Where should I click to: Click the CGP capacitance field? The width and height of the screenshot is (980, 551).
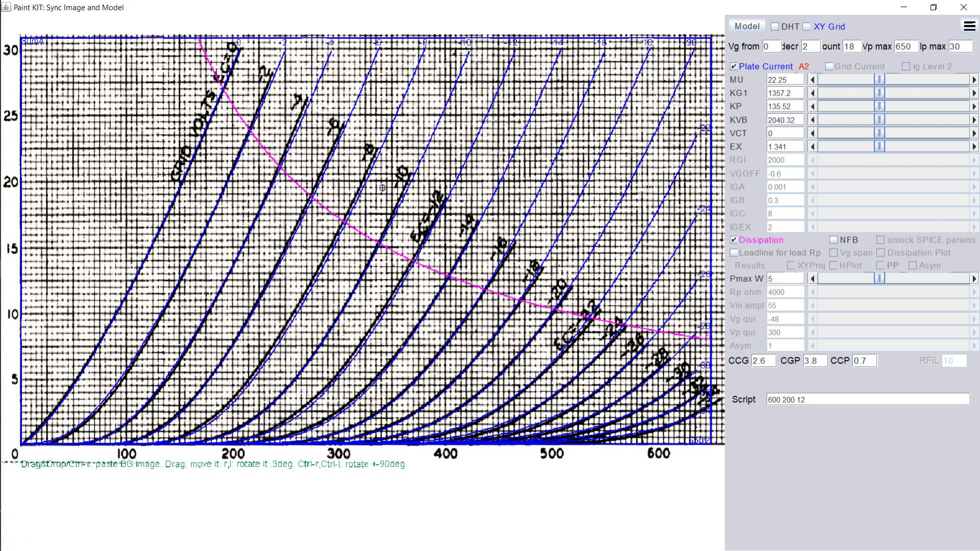coord(815,361)
